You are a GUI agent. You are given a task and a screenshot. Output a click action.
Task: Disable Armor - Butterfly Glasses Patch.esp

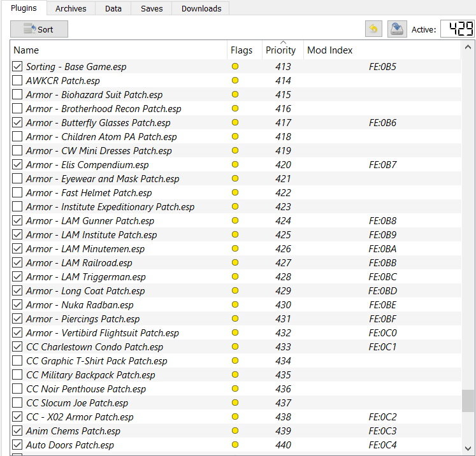click(x=17, y=122)
